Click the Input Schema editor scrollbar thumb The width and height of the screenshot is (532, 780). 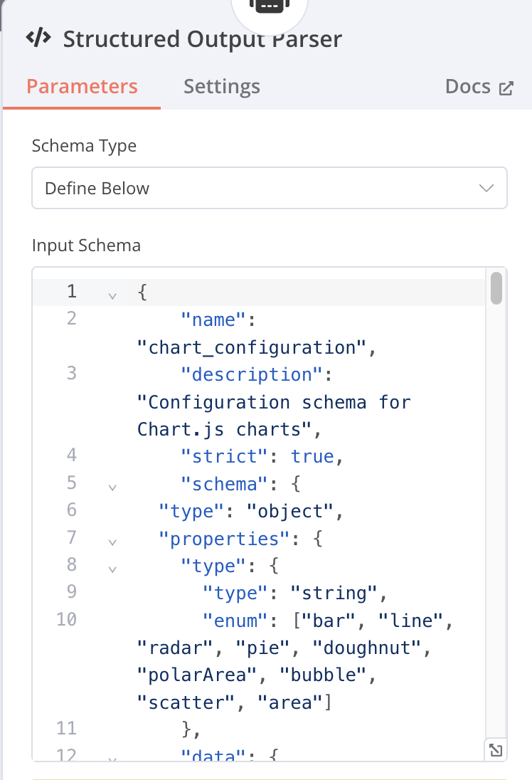[x=496, y=288]
